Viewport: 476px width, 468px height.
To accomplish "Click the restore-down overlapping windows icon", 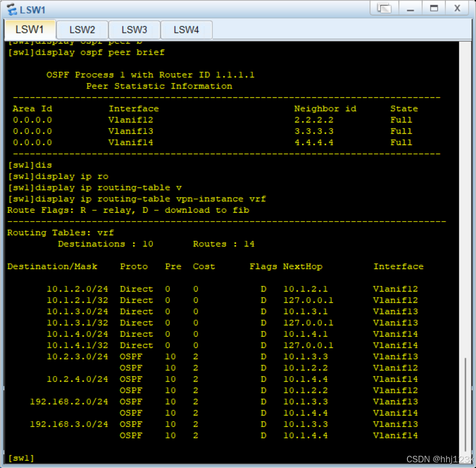I will [384, 8].
